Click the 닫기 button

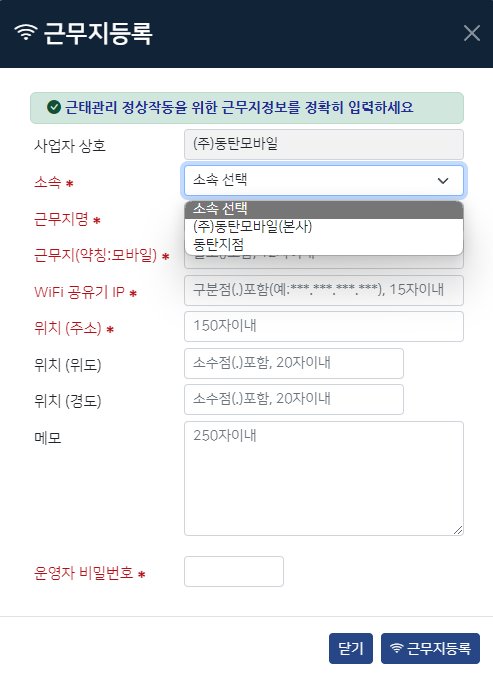[x=351, y=648]
